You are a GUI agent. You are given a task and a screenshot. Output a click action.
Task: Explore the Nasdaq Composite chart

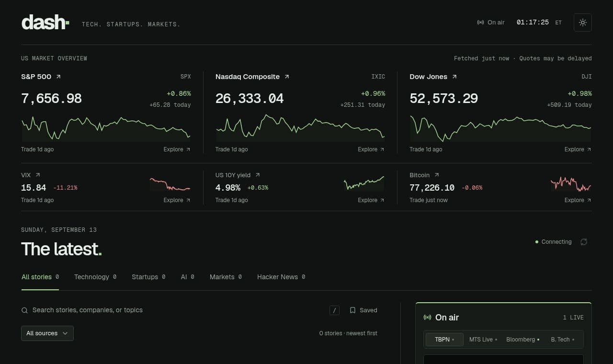tap(372, 149)
